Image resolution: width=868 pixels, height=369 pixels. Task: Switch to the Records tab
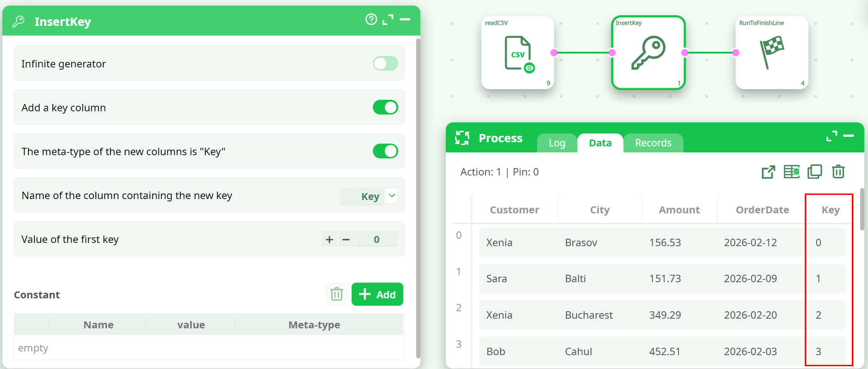653,143
